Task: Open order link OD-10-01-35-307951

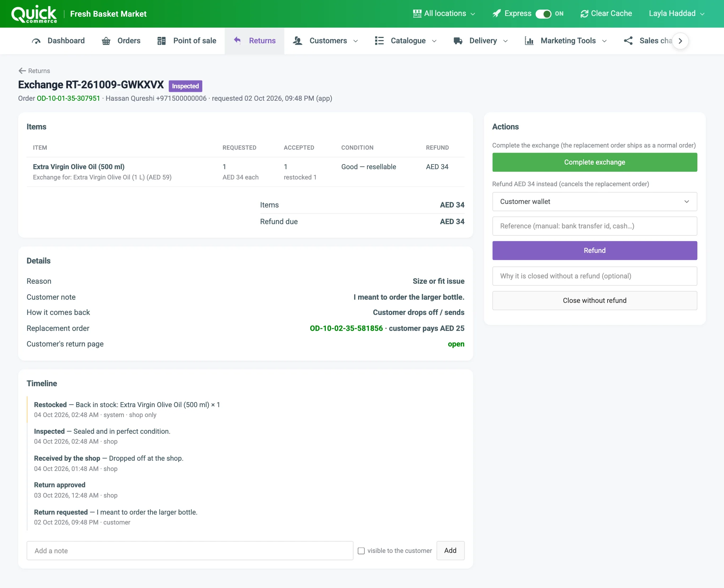Action: tap(68, 98)
